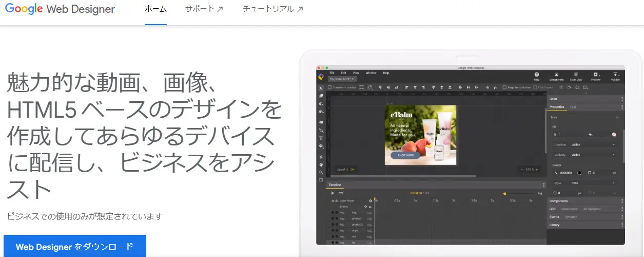
Task: Select the Zoom magnifier tool
Action: pos(321,172)
